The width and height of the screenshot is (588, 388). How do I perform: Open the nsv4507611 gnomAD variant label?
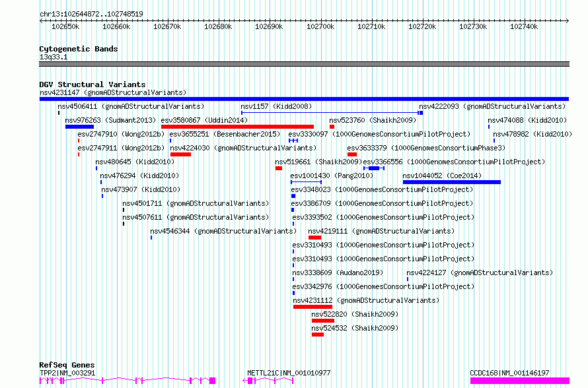196,217
